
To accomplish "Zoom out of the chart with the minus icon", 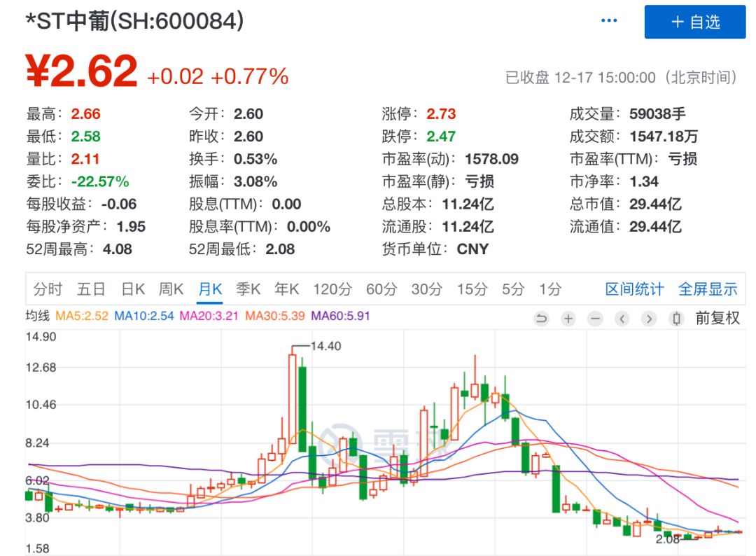I will [x=594, y=319].
